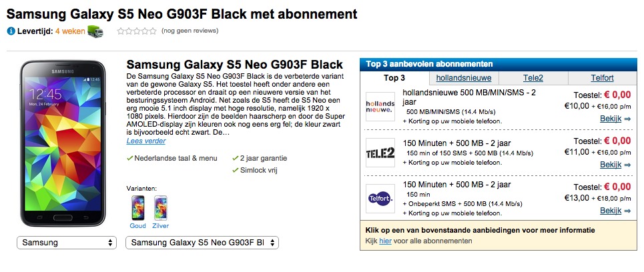Click the blue info icon beside Levertijd
The image size is (644, 272).
(11, 31)
